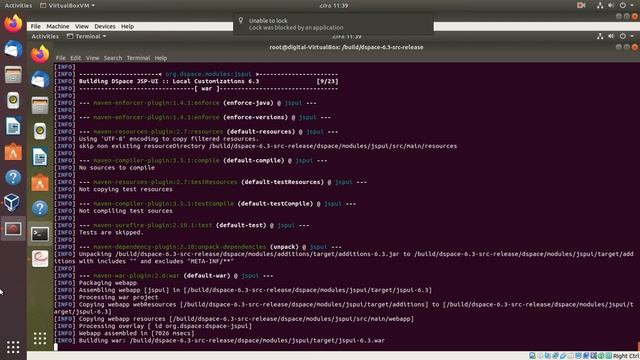This screenshot has height=360, width=640.
Task: Click the Help icon in the guest VM dock
Action: tap(40, 209)
